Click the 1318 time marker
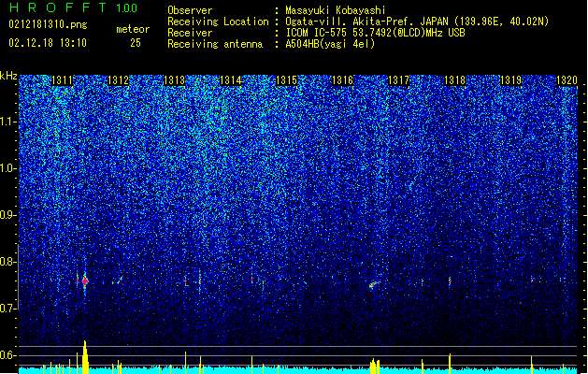The height and width of the screenshot is (374, 588). click(455, 80)
